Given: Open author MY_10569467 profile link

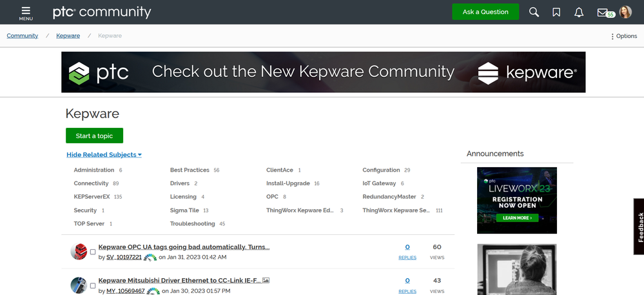Looking at the screenshot, I should point(126,291).
